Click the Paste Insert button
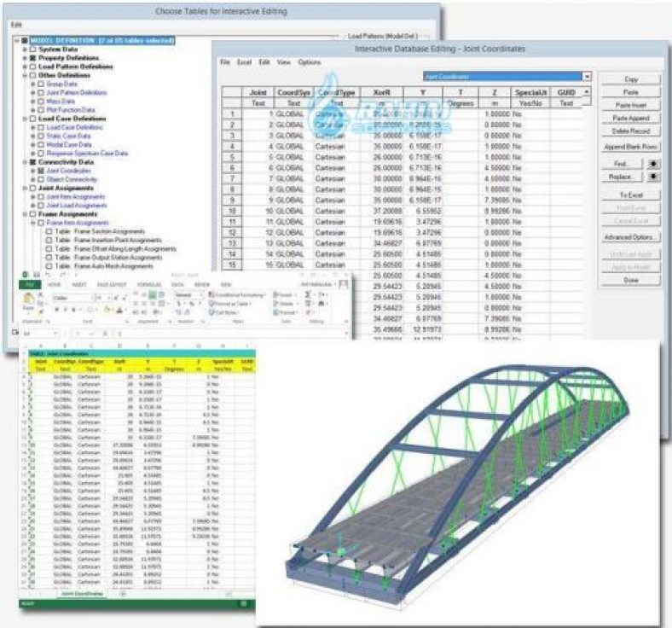Image resolution: width=672 pixels, height=628 pixels. pos(631,105)
